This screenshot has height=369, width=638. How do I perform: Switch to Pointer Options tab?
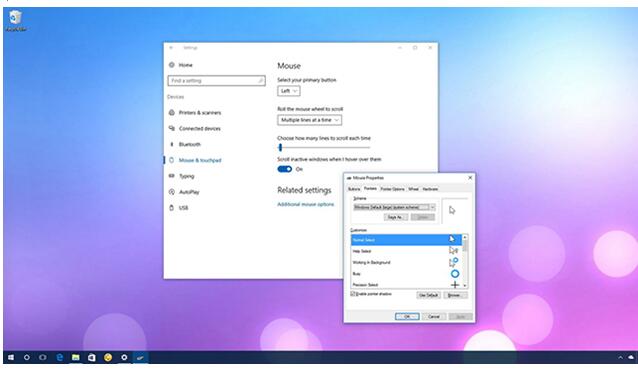click(x=393, y=189)
